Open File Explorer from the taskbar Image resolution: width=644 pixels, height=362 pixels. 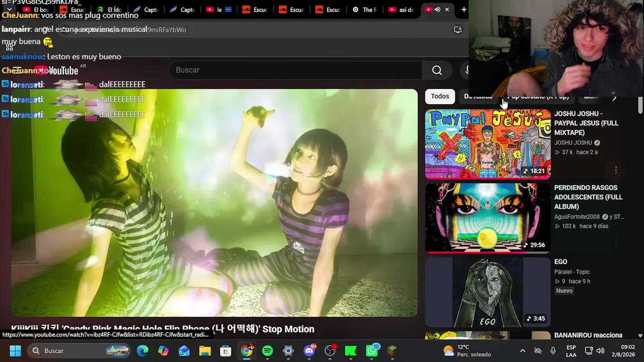pos(205,350)
